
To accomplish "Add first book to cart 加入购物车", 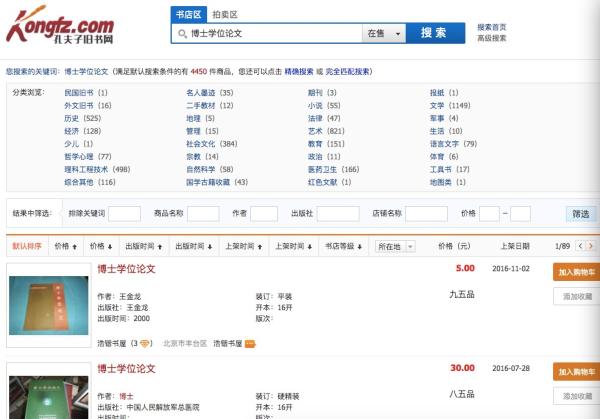I will coord(574,271).
